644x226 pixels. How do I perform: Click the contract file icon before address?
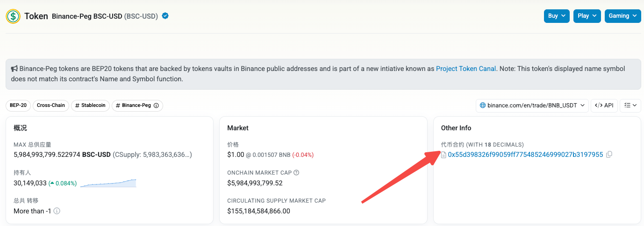444,155
